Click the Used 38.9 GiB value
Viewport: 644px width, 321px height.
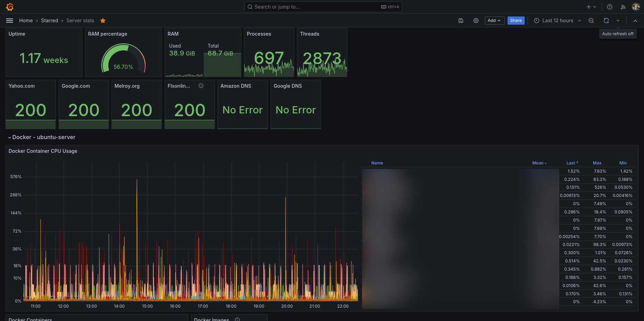coord(182,53)
